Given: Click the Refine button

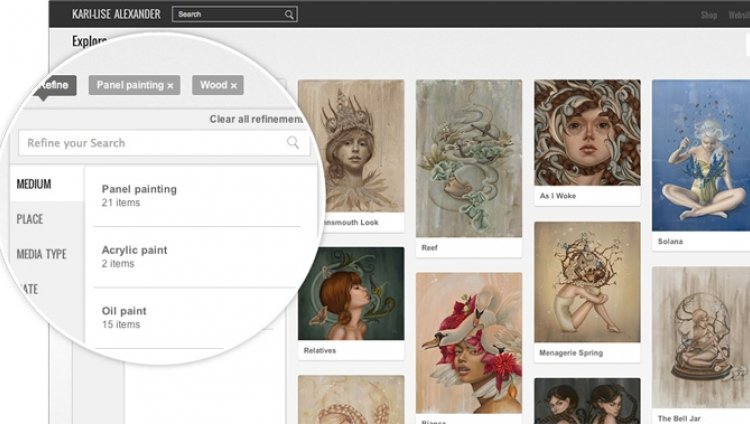Looking at the screenshot, I should click(x=54, y=85).
